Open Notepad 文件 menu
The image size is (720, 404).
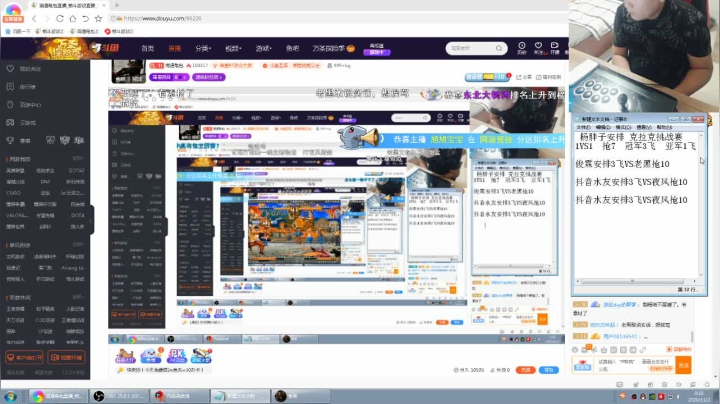tap(583, 127)
